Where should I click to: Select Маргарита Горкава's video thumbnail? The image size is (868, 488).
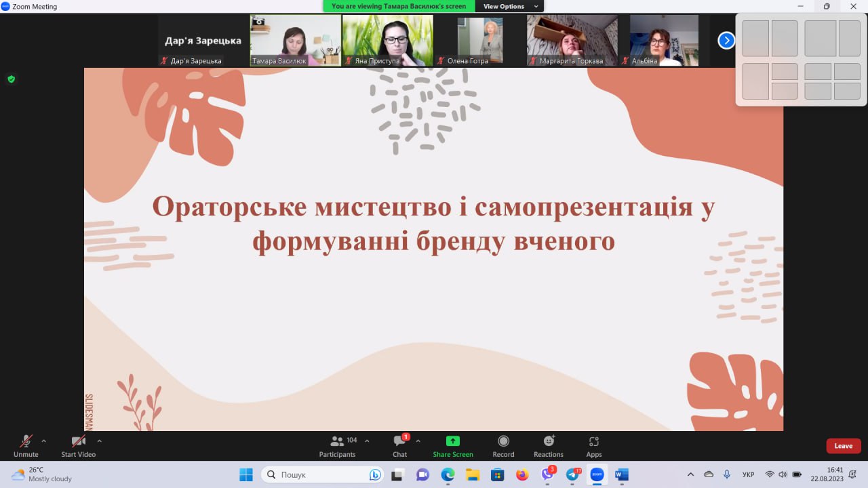click(x=572, y=41)
